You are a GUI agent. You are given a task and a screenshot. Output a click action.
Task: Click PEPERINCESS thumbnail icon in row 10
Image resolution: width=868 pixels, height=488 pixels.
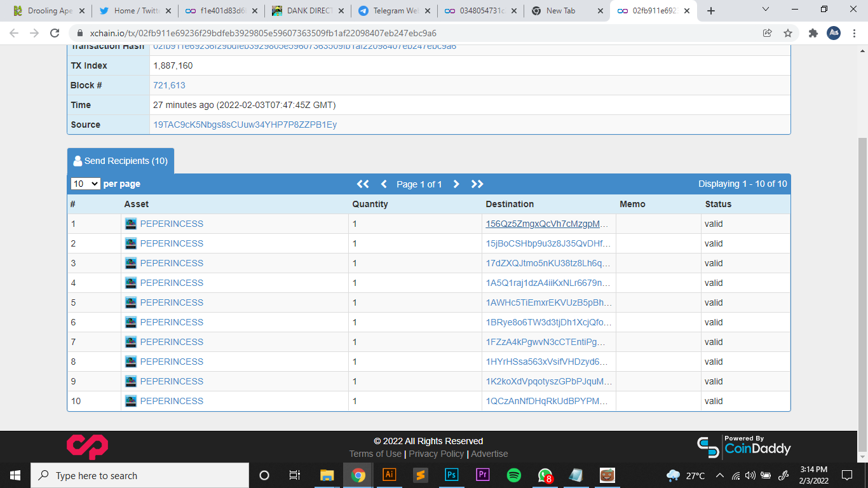131,401
